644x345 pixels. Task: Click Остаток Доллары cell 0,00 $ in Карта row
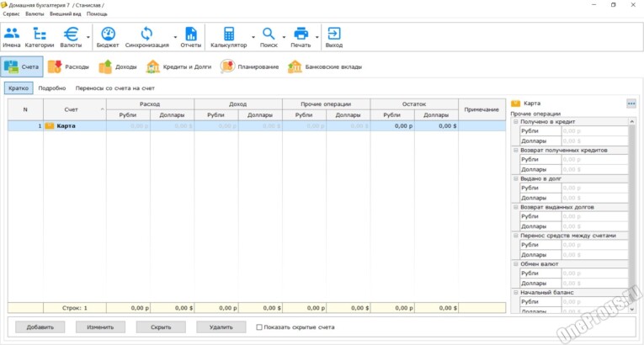(436, 126)
